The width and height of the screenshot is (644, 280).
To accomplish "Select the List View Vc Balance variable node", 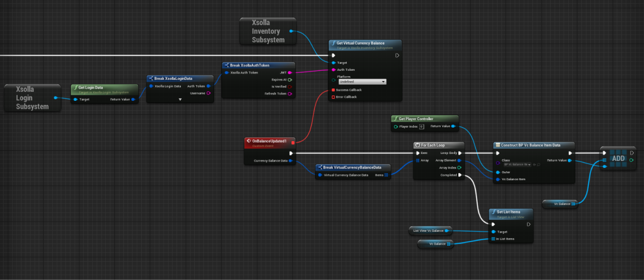I will click(429, 231).
